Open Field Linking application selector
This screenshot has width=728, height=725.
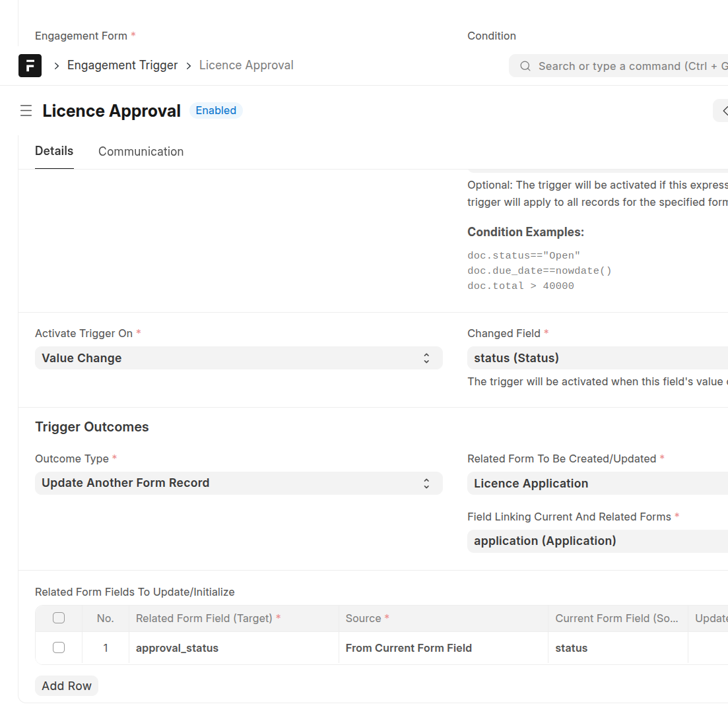[x=597, y=541]
